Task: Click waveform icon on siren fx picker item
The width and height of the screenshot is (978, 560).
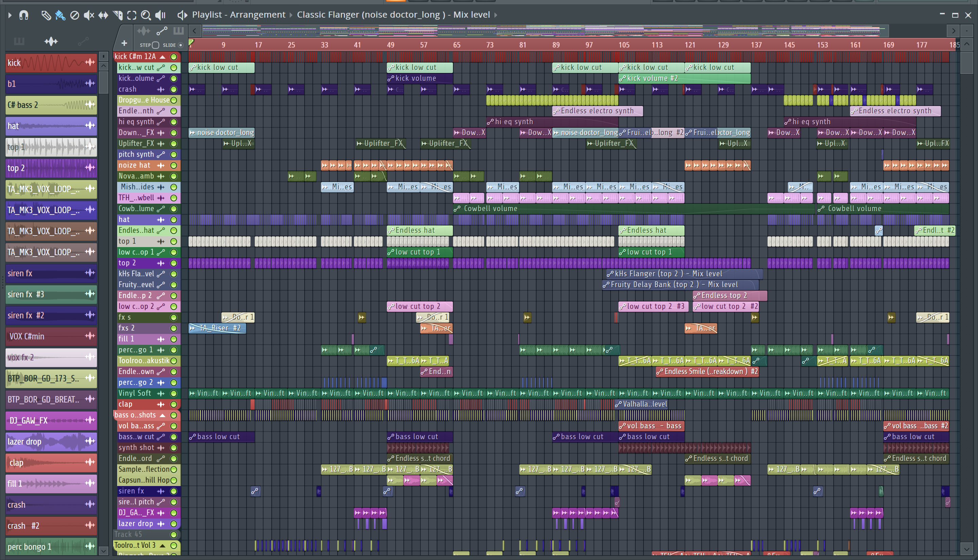Action: click(x=90, y=273)
